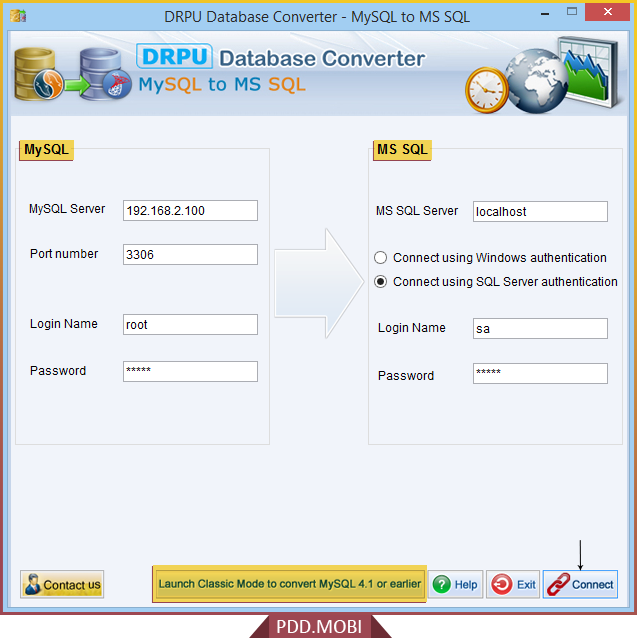Open Help
This screenshot has width=637, height=638.
[456, 584]
